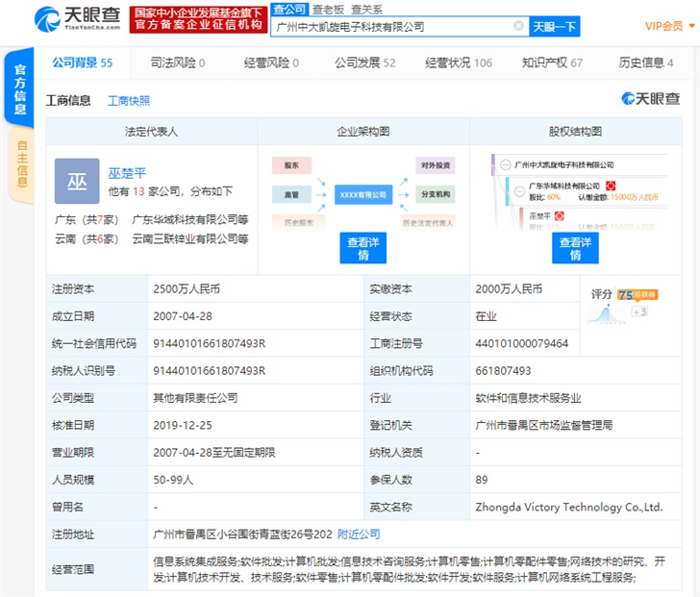Click 查看详情 under 企业架构图
700x597 pixels.
tap(363, 248)
